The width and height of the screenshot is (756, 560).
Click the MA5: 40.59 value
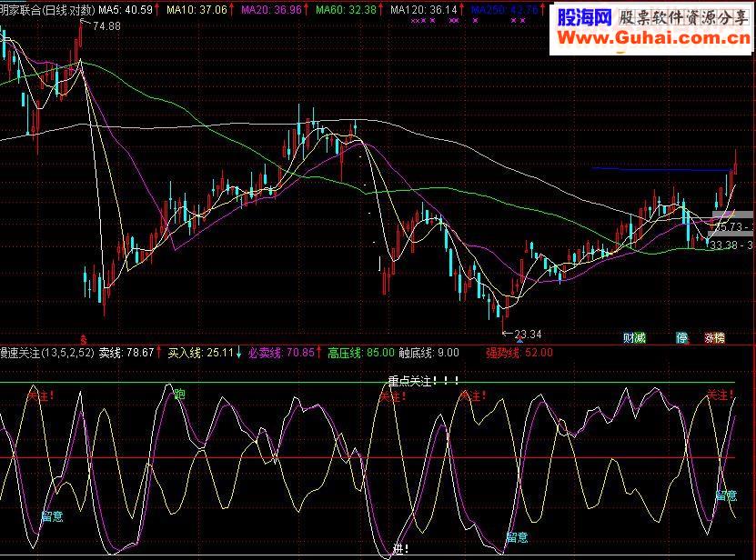[x=126, y=10]
